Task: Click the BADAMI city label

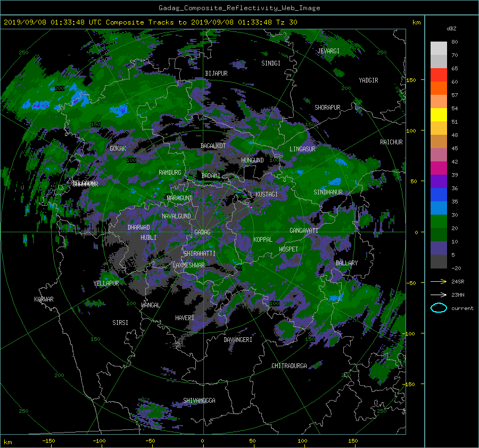Action: click(211, 176)
